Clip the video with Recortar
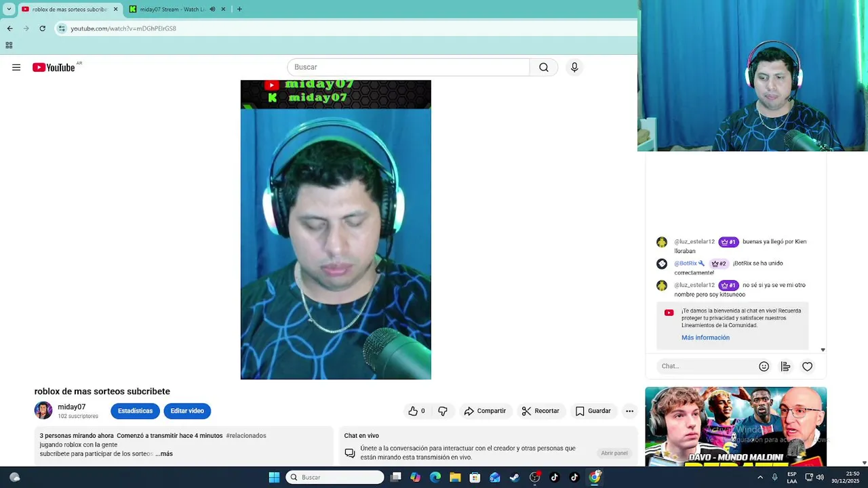868x488 pixels. [540, 411]
